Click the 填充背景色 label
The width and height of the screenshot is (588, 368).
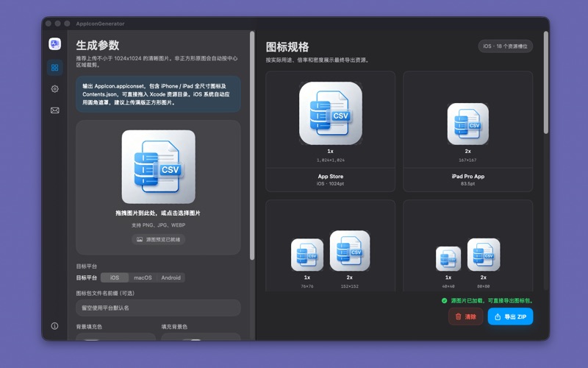(x=174, y=327)
